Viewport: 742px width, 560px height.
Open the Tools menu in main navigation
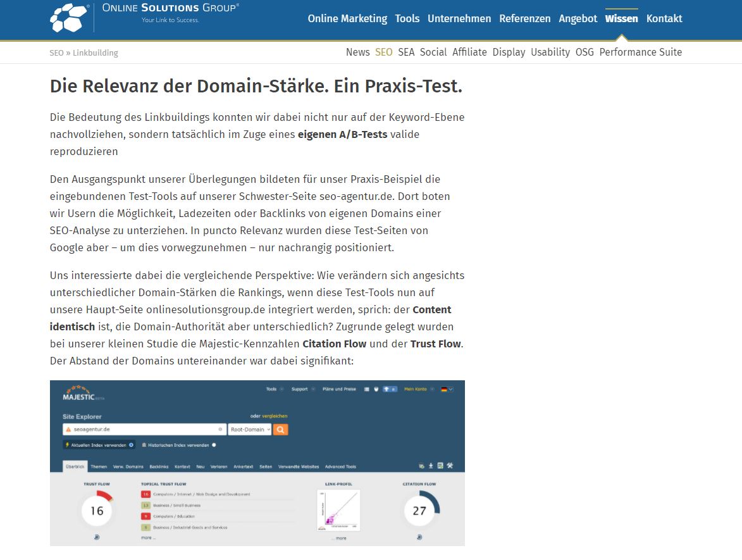[x=407, y=18]
